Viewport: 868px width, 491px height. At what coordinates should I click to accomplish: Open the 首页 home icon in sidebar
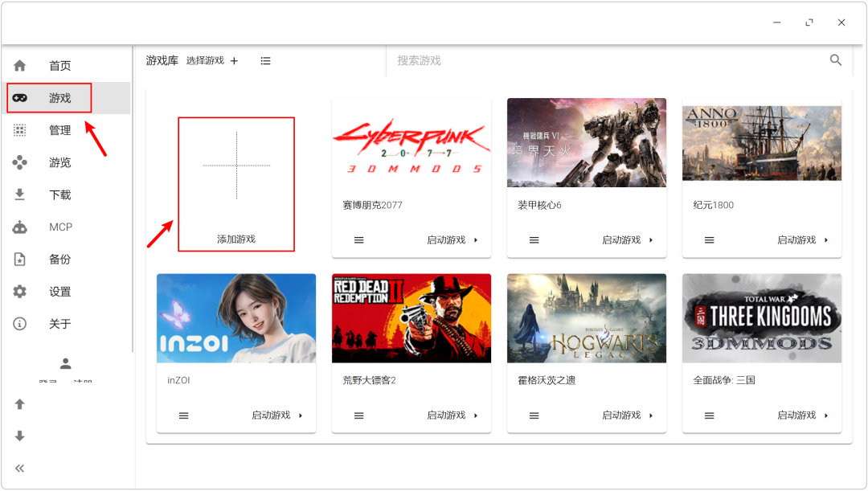click(x=20, y=66)
